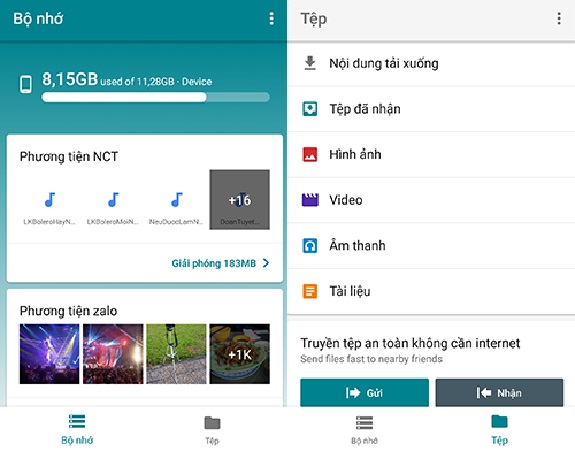Expand the +1K more zalo images

coord(239,354)
